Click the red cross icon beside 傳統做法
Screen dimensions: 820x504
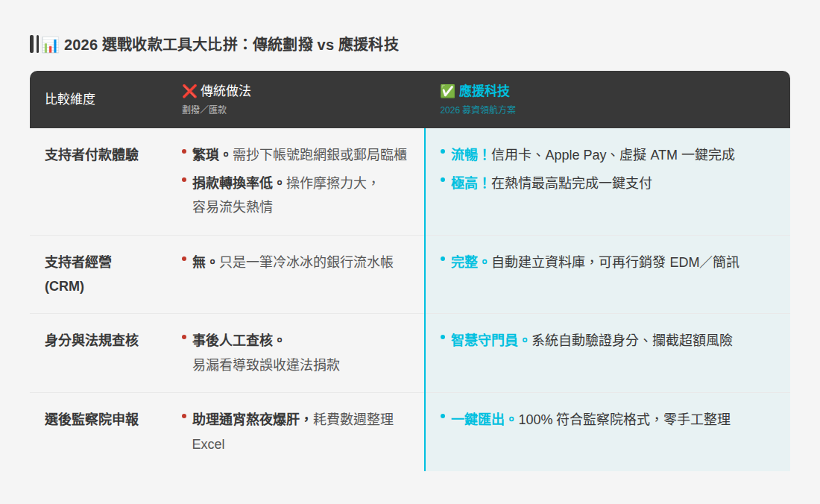pyautogui.click(x=189, y=91)
